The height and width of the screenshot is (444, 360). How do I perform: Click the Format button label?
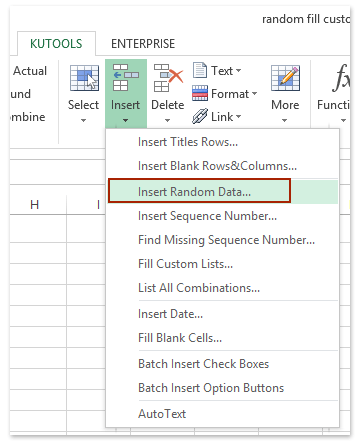click(230, 94)
